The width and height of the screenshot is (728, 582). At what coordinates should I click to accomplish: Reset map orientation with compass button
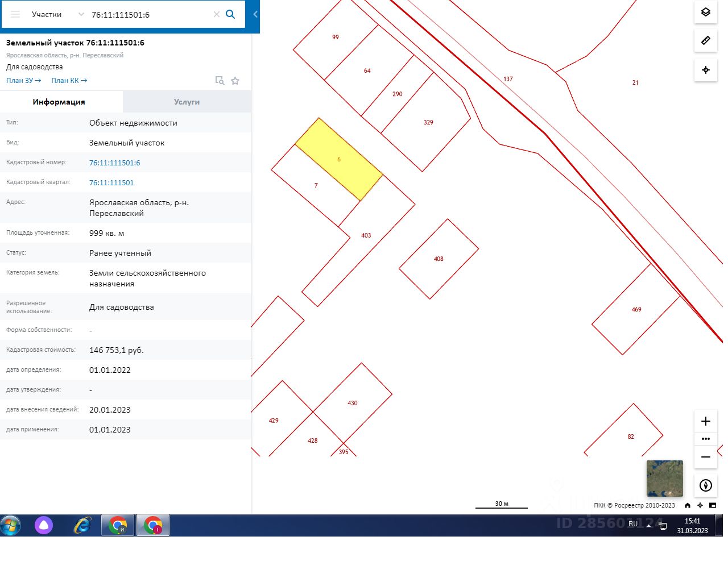(706, 485)
